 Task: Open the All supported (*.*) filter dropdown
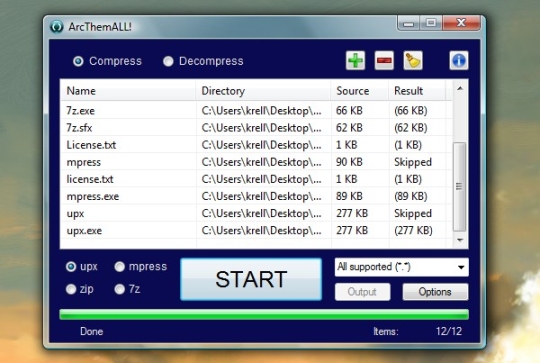click(402, 267)
